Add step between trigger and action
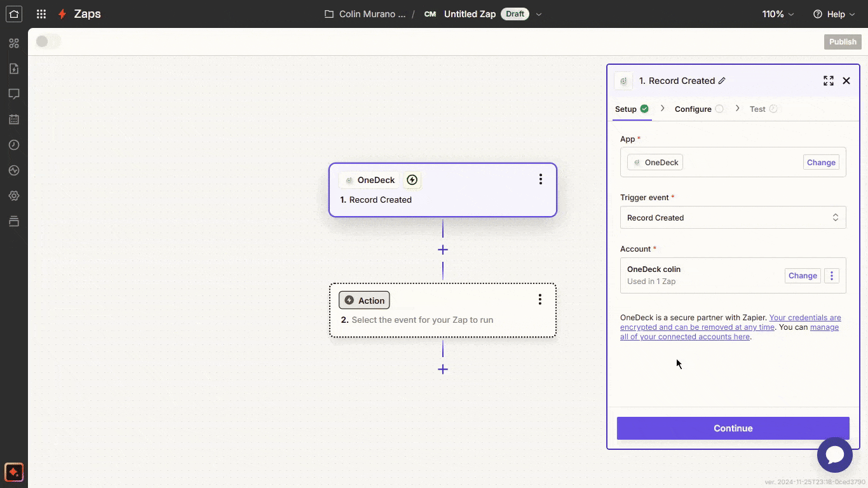Image resolution: width=868 pixels, height=488 pixels. point(443,250)
